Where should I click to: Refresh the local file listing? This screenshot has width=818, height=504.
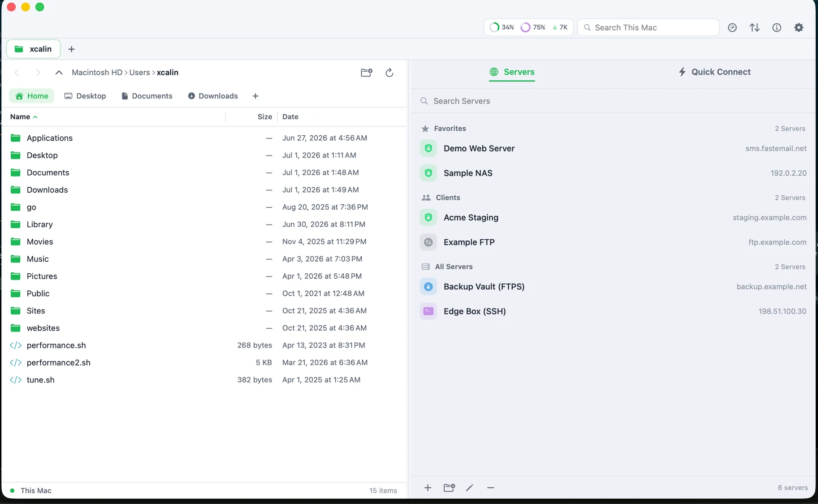pyautogui.click(x=389, y=73)
